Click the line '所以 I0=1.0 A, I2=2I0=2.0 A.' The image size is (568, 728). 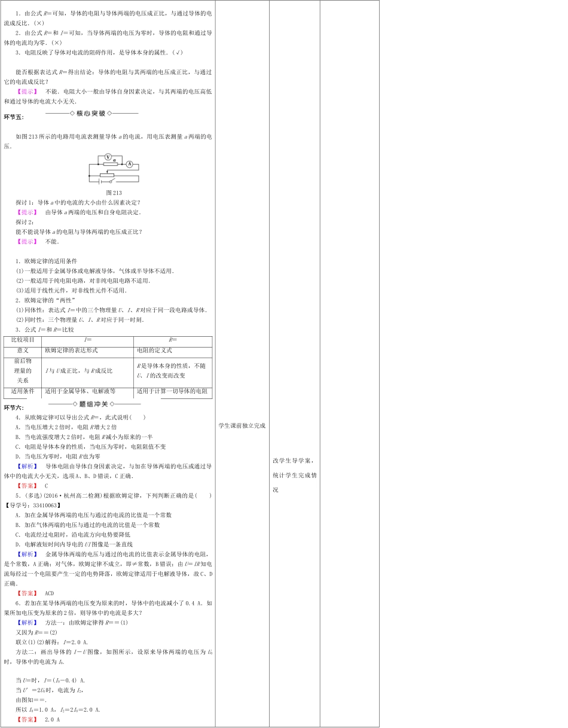59,709
